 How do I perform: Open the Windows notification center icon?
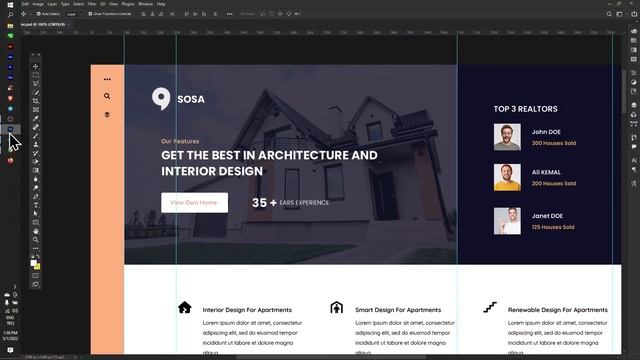pyautogui.click(x=10, y=350)
